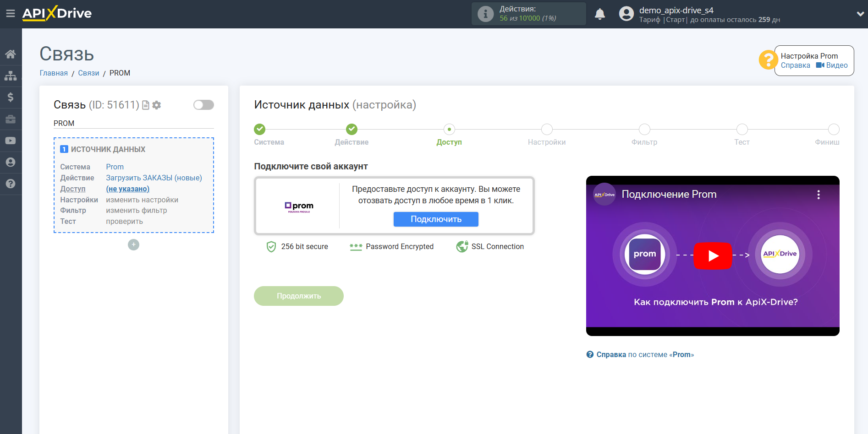Click the Продолжить button
Viewport: 868px width, 434px height.
[x=299, y=296]
